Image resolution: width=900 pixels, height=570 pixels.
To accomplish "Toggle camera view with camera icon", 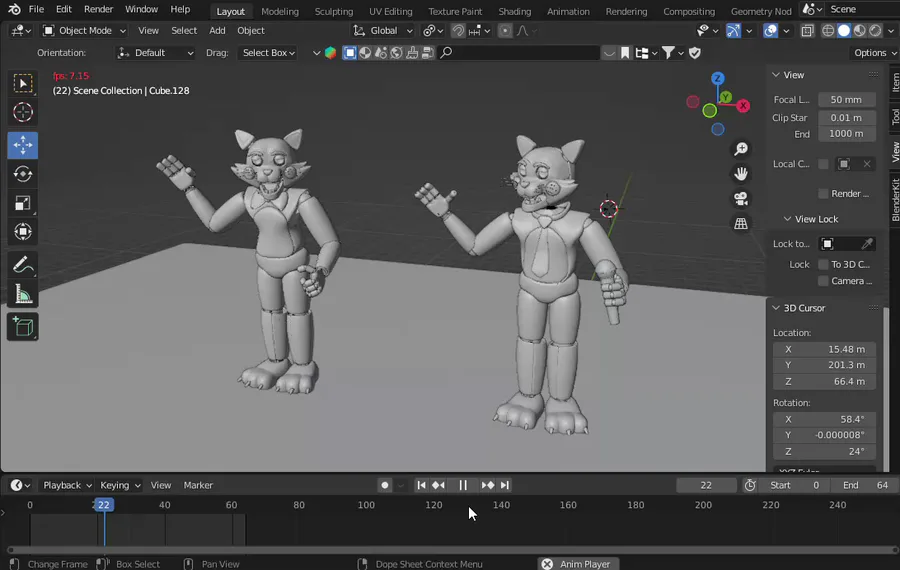I will point(741,199).
